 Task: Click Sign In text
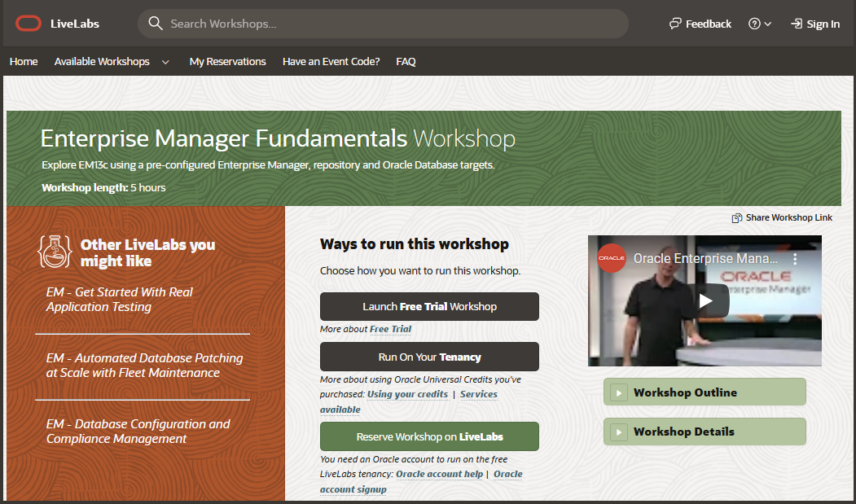tap(823, 24)
